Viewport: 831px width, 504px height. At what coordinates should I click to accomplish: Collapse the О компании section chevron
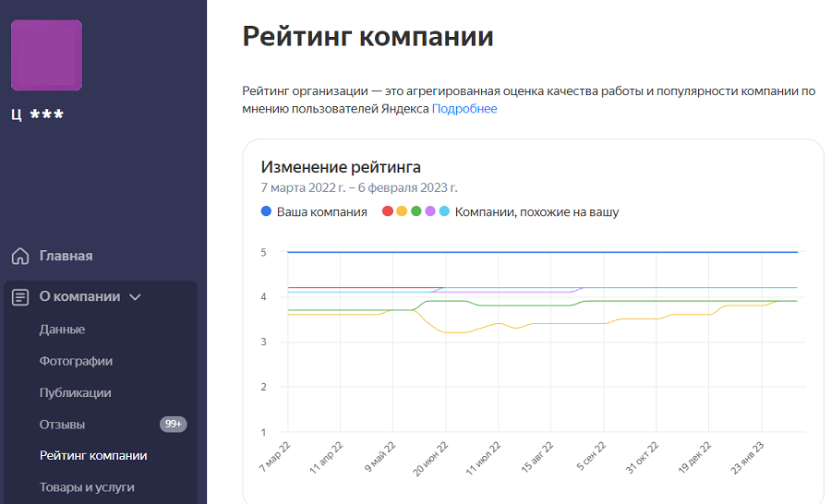point(135,297)
